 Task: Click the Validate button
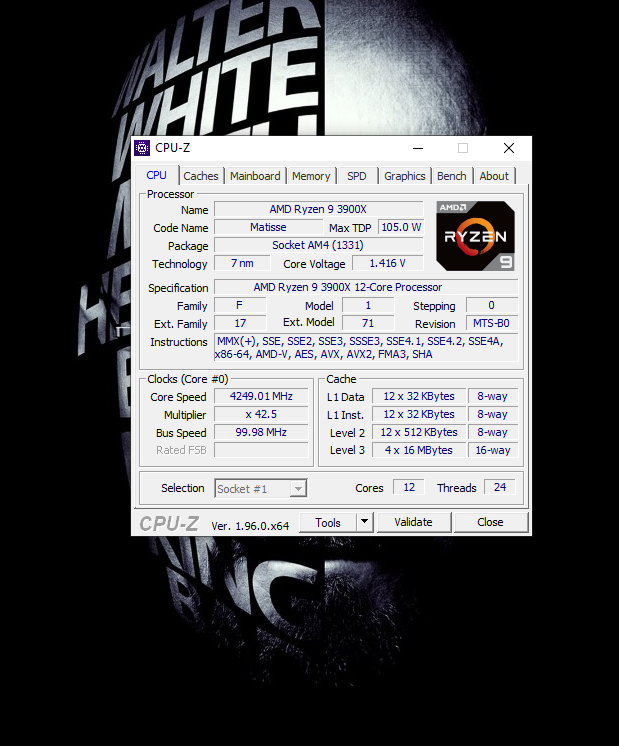(x=413, y=522)
